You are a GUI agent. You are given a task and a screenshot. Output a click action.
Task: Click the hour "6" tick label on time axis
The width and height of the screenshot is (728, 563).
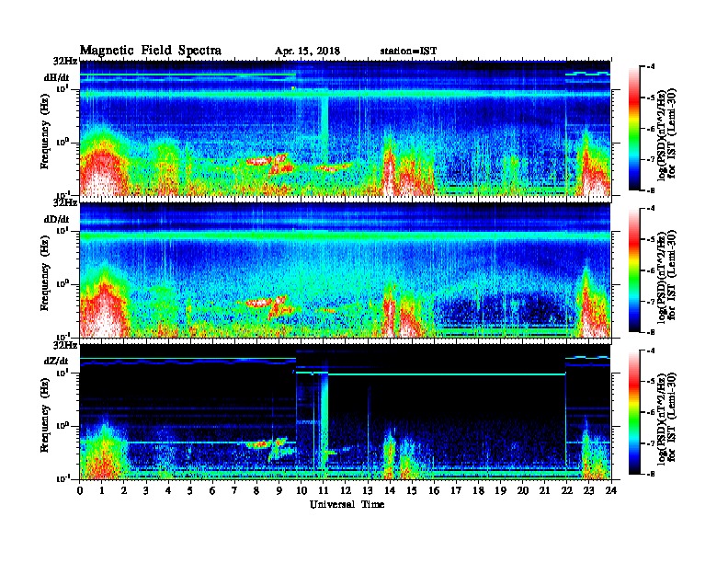(x=212, y=491)
